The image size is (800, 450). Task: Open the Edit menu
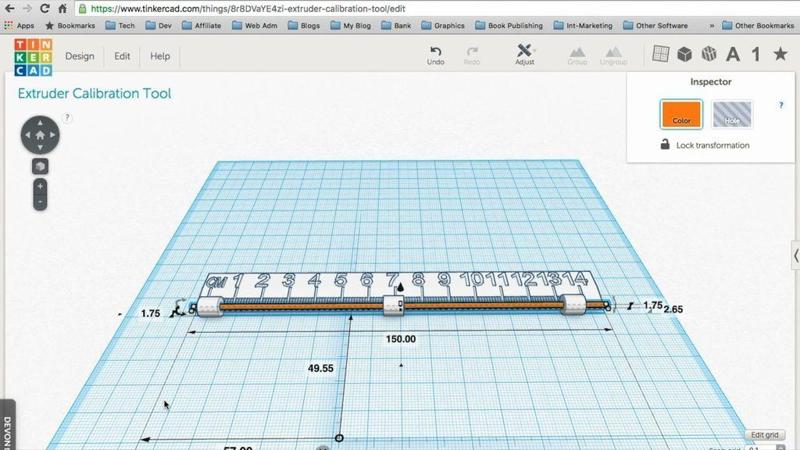pyautogui.click(x=122, y=56)
